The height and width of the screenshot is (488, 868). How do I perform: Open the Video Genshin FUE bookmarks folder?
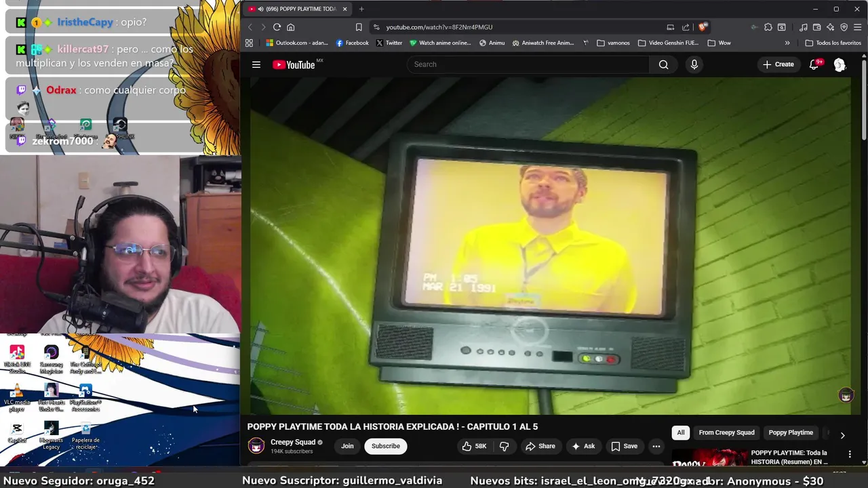[x=668, y=43]
